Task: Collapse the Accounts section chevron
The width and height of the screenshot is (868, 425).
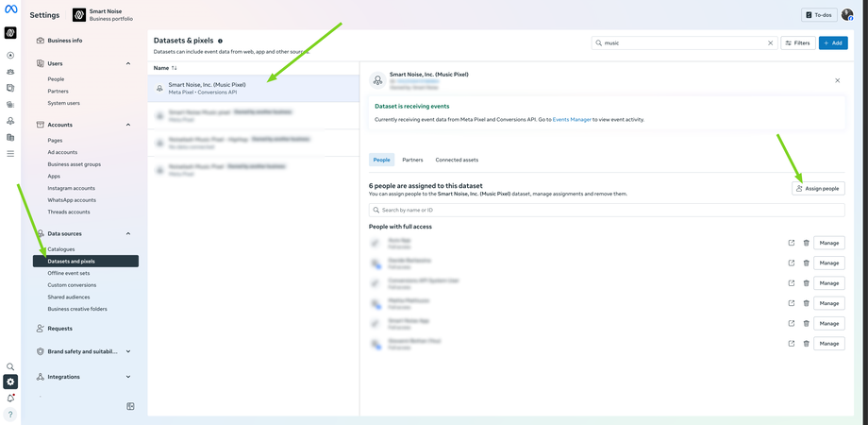Action: (x=128, y=125)
